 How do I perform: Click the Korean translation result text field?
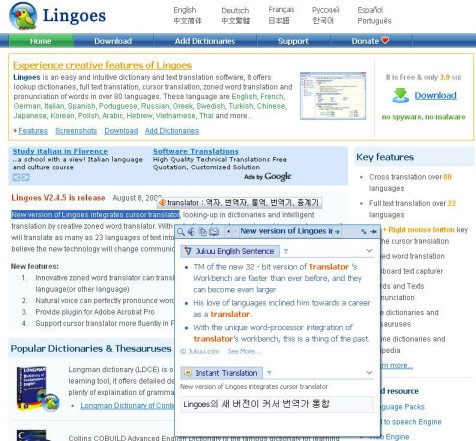277,404
